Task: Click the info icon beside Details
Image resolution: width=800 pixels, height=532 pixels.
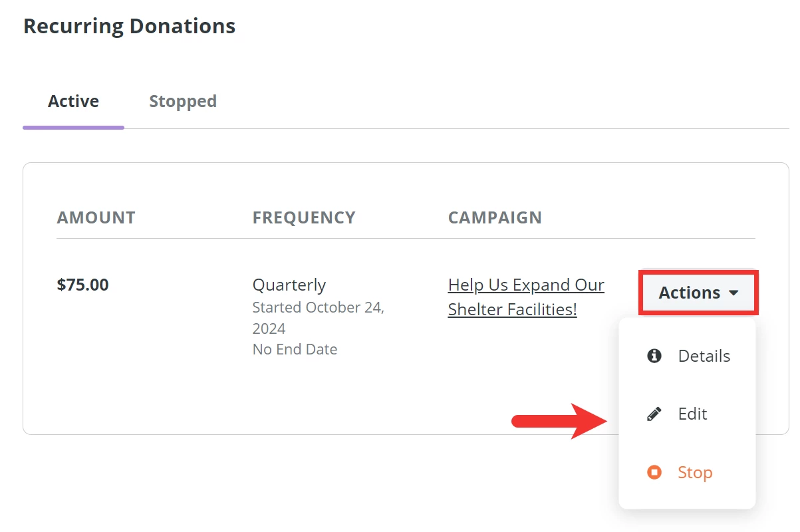Action: [654, 356]
